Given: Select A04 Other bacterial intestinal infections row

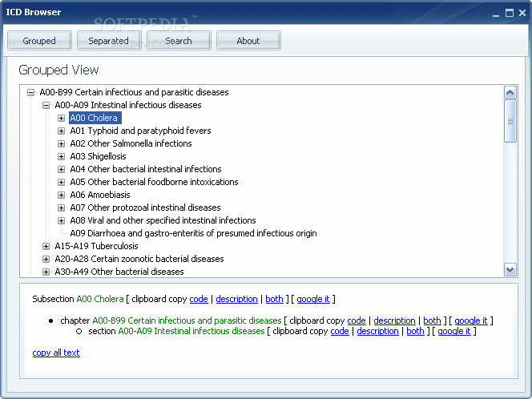Looking at the screenshot, I should [146, 169].
